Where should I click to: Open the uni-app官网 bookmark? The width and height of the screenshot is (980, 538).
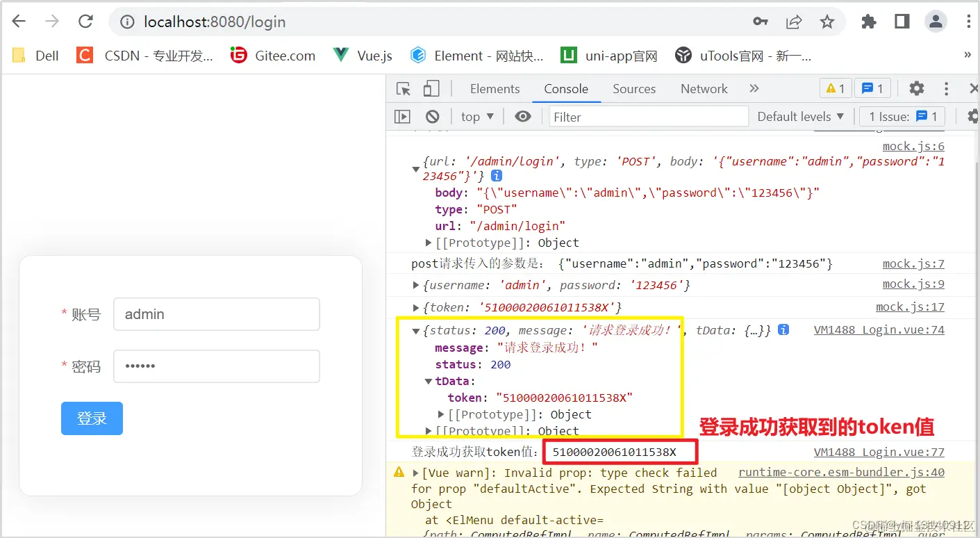click(x=609, y=56)
